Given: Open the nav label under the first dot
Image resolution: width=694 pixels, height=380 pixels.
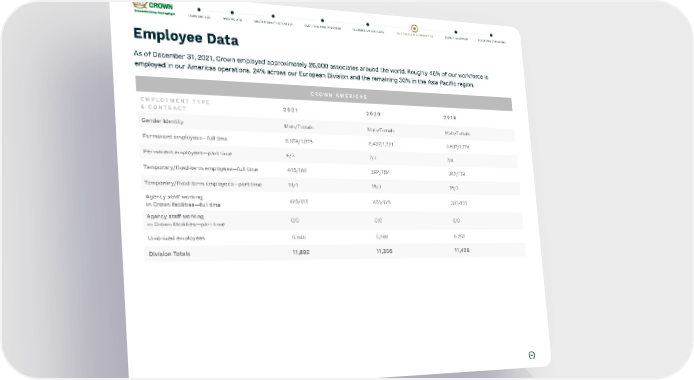Looking at the screenshot, I should [199, 17].
